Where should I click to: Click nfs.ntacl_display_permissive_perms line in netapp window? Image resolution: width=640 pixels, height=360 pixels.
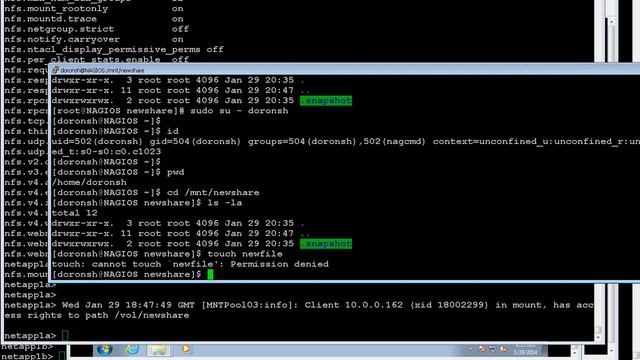tap(114, 49)
